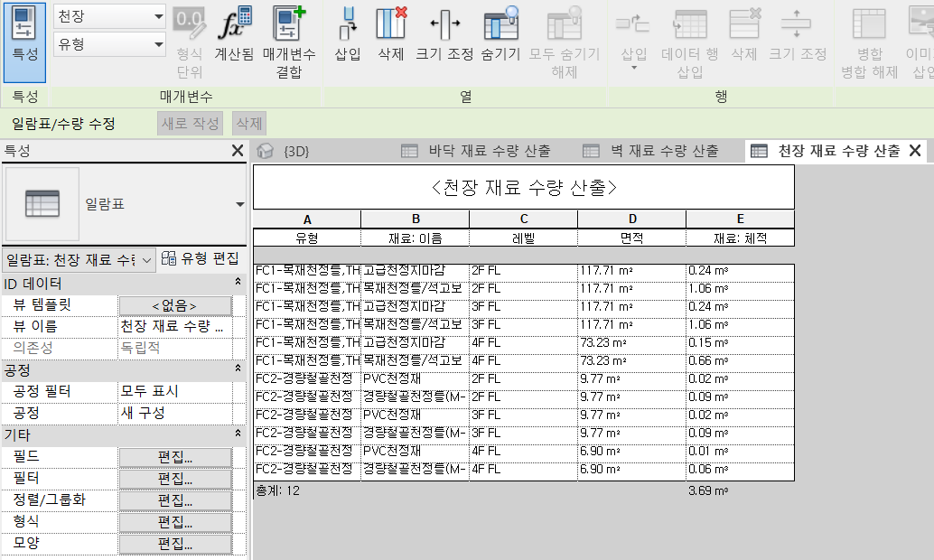Screen dimensions: 934x560
Task: Expand the 일람표 type selector dropdown
Action: (239, 204)
